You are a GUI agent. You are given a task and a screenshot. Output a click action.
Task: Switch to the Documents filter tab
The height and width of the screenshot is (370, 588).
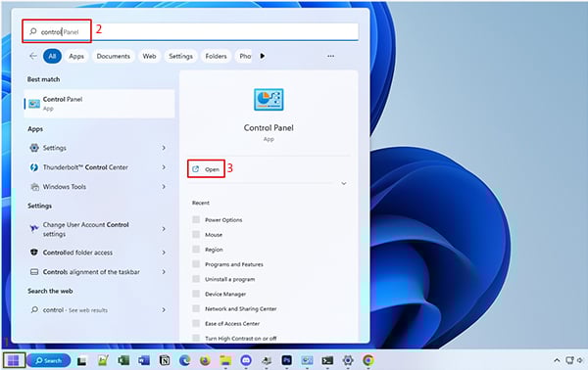[x=114, y=56]
